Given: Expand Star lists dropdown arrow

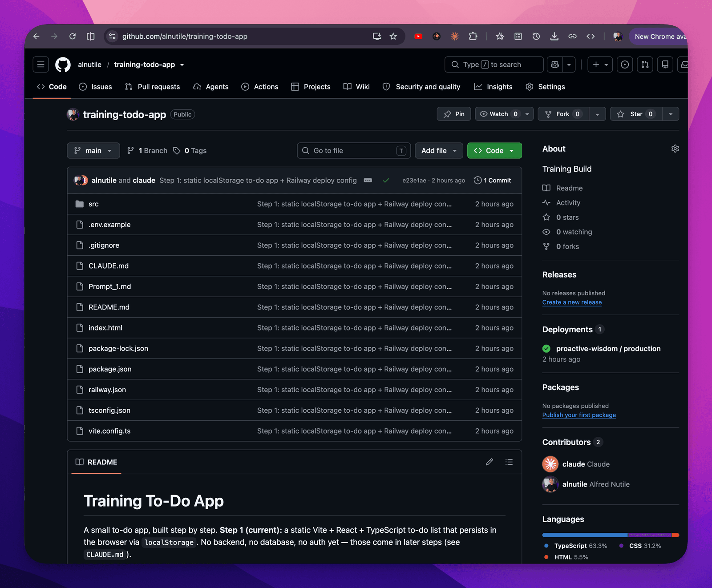Looking at the screenshot, I should tap(670, 114).
